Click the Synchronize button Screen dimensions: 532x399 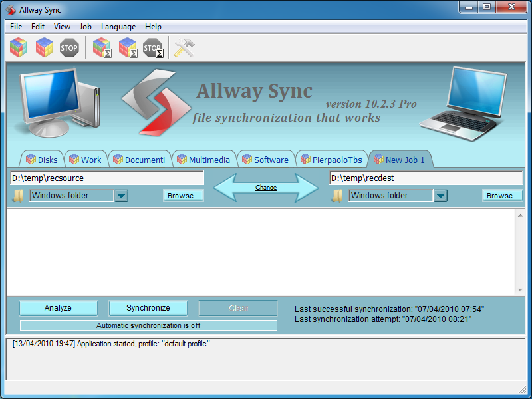coord(148,308)
